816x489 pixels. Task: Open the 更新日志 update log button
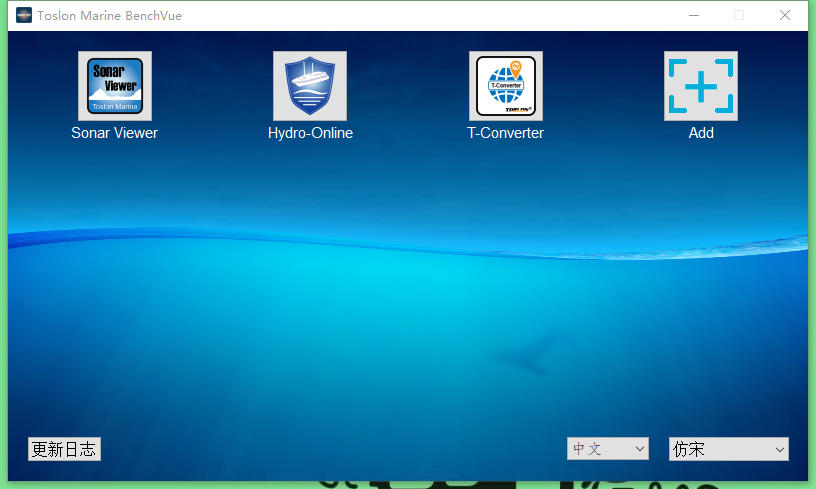point(64,449)
